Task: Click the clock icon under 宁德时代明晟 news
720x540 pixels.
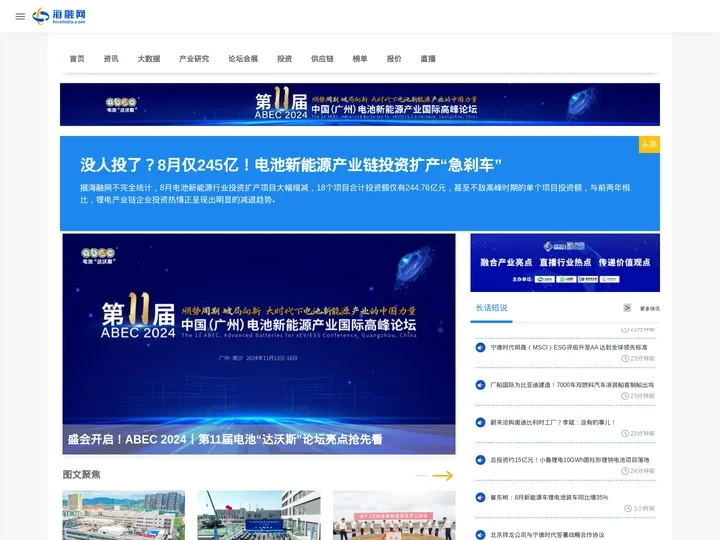Action: (625, 359)
